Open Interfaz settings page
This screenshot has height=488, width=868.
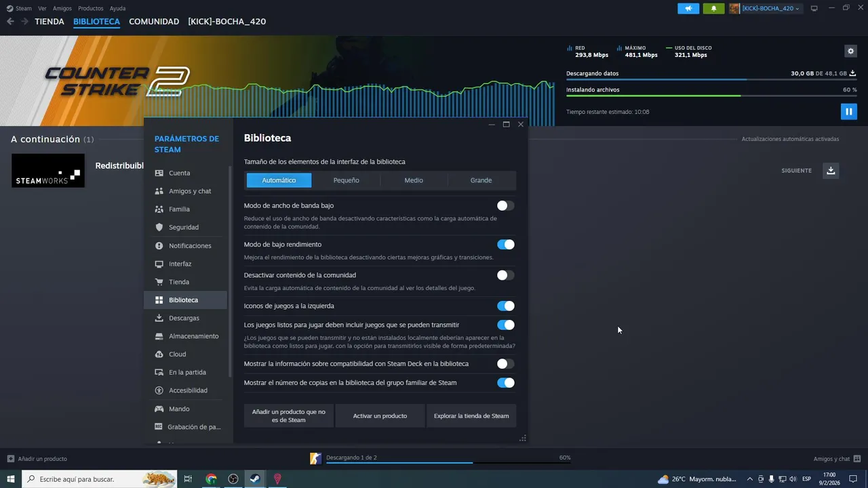[x=185, y=264]
